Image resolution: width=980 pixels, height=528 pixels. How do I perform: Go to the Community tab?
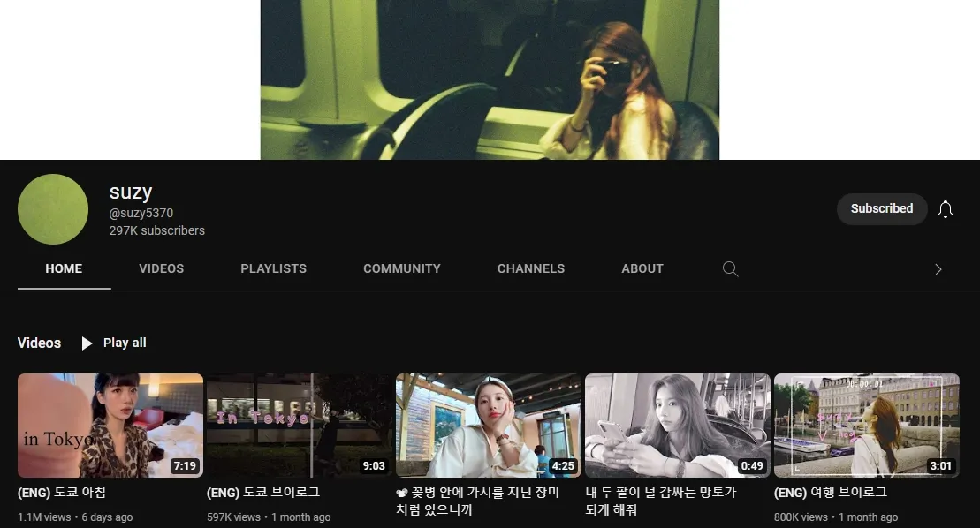[401, 269]
